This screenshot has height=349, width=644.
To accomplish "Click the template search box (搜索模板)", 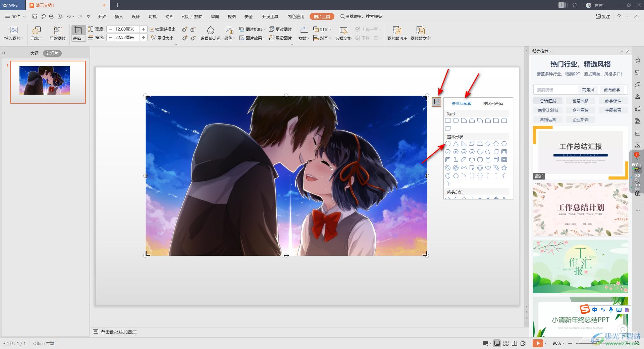I will pos(555,90).
